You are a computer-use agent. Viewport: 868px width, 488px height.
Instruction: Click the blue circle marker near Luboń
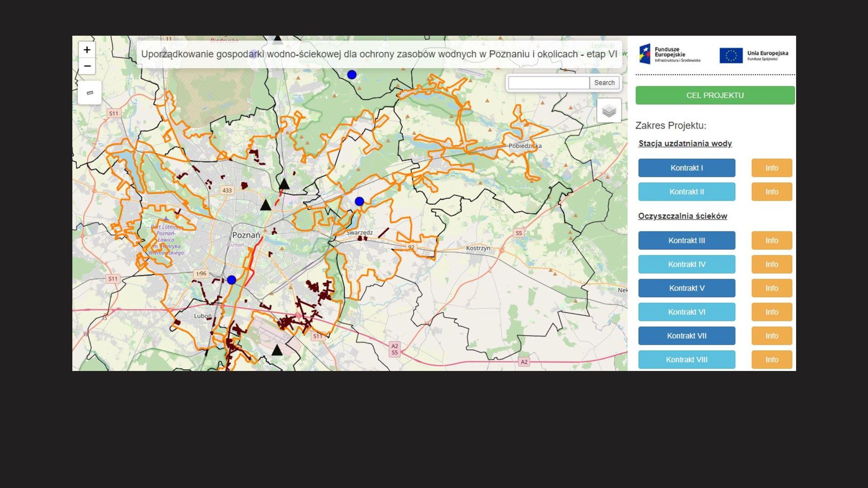[231, 280]
